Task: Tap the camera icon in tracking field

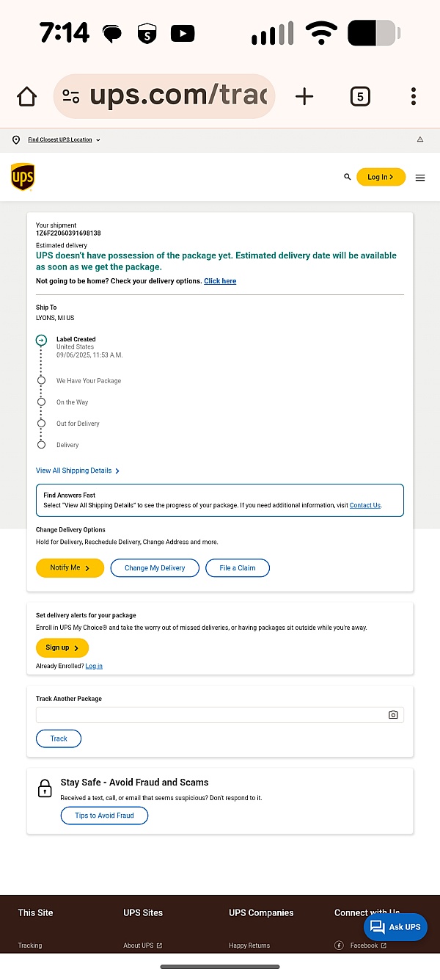Action: pyautogui.click(x=393, y=715)
